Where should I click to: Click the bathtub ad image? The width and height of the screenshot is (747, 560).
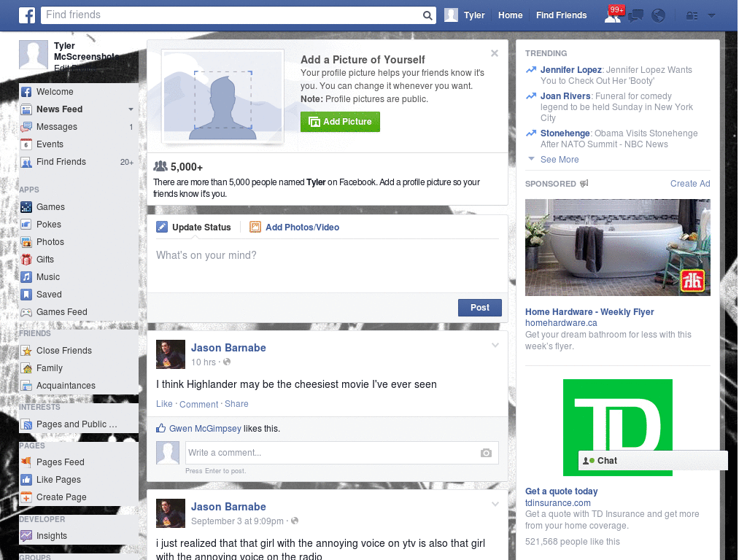617,248
